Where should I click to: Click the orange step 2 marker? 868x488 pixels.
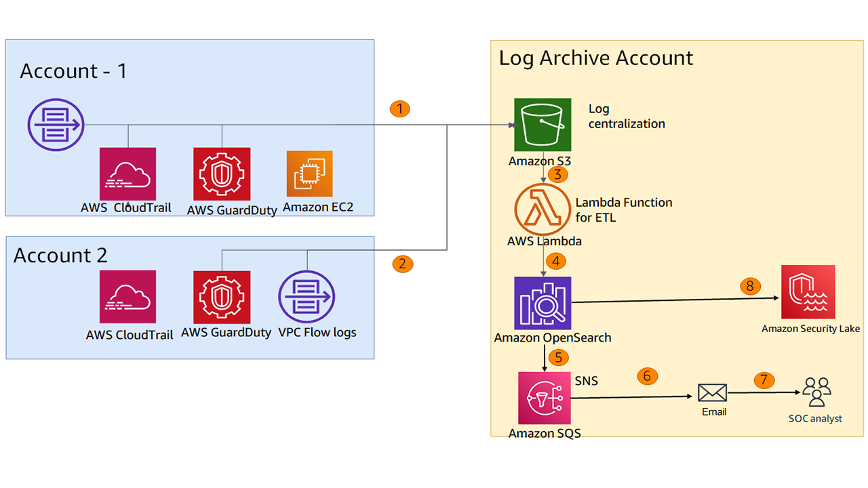tap(402, 264)
